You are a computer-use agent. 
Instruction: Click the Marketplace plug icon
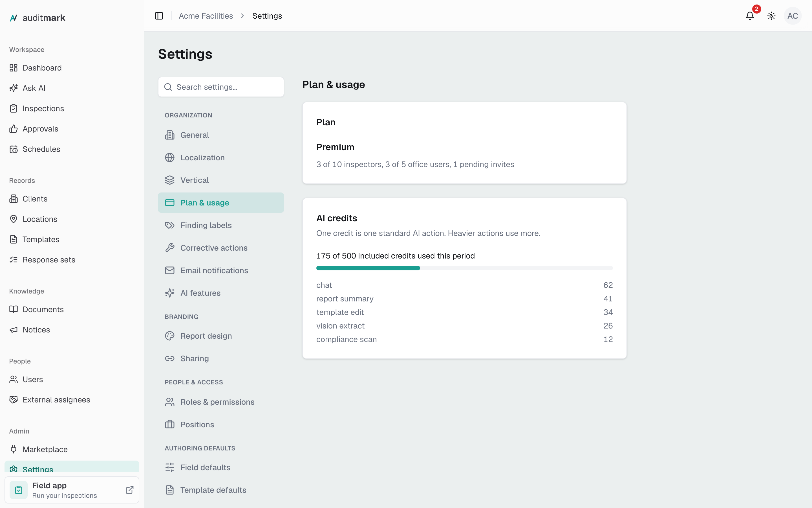point(14,450)
